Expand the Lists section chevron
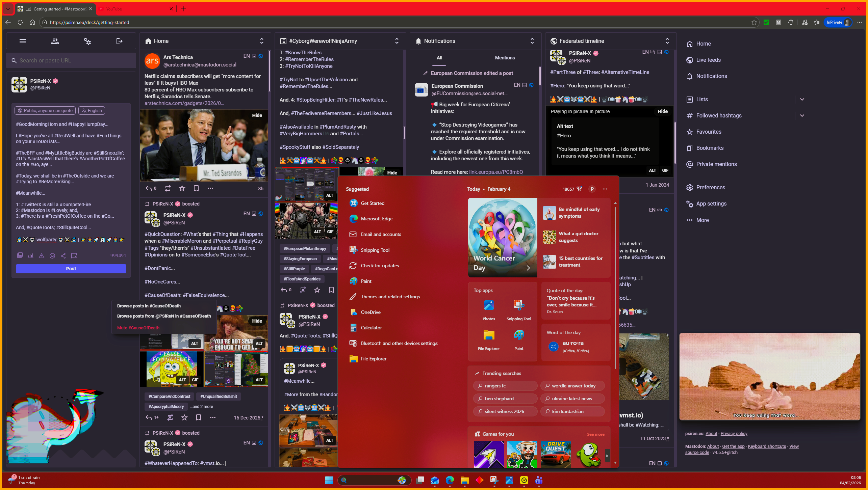This screenshot has height=490, width=868. [802, 100]
